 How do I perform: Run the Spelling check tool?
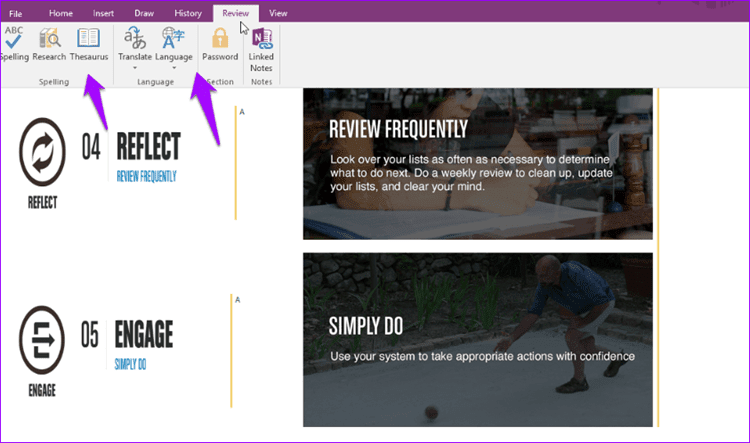(14, 44)
